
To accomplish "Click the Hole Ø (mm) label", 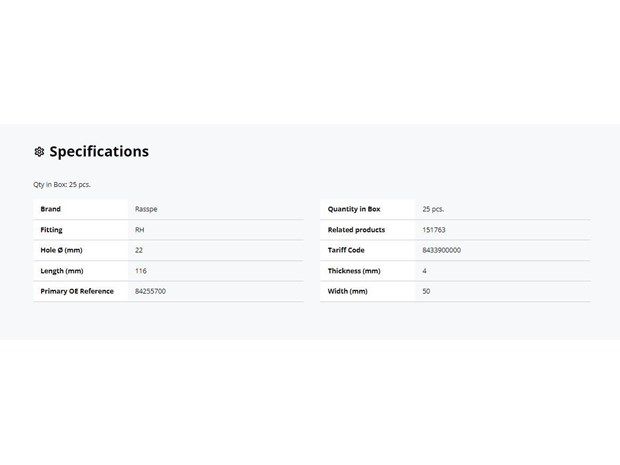I will pyautogui.click(x=61, y=250).
